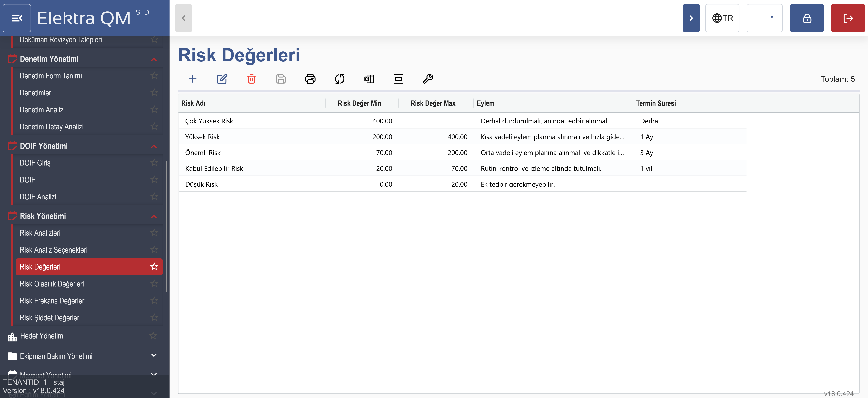Click the red logout icon button
Image resolution: width=868 pixels, height=398 pixels.
[x=848, y=18]
